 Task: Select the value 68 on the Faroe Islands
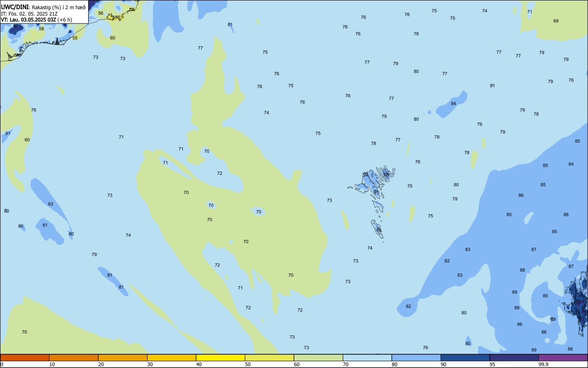pos(386,174)
